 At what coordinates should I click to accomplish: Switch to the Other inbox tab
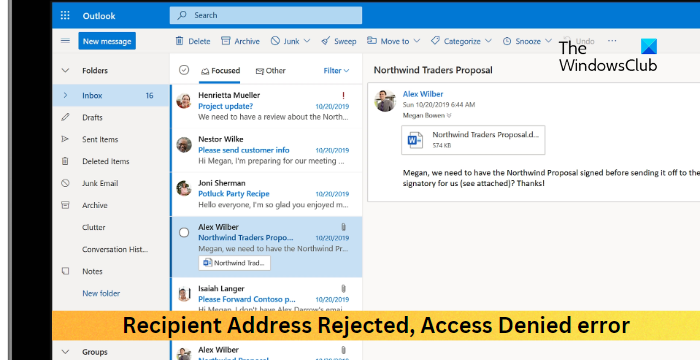(271, 71)
